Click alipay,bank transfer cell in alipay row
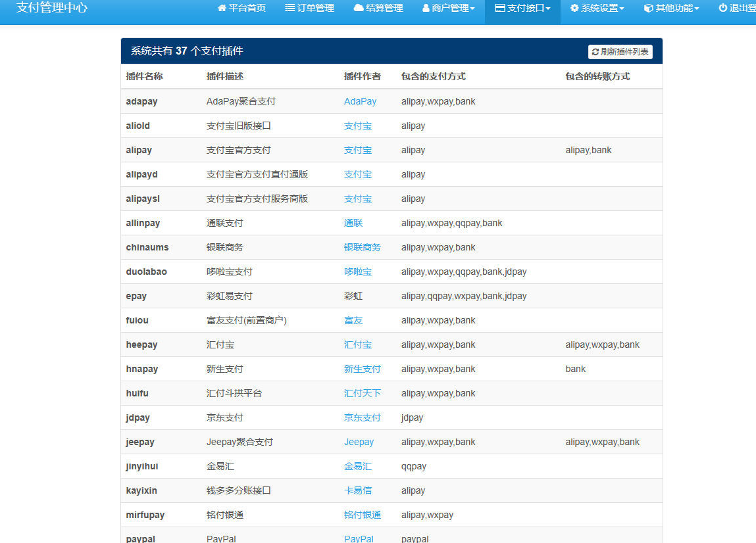Viewport: 756px width, 543px height. pyautogui.click(x=588, y=151)
